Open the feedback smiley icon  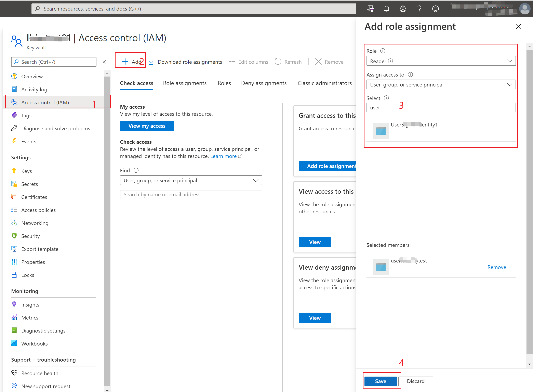(x=435, y=9)
